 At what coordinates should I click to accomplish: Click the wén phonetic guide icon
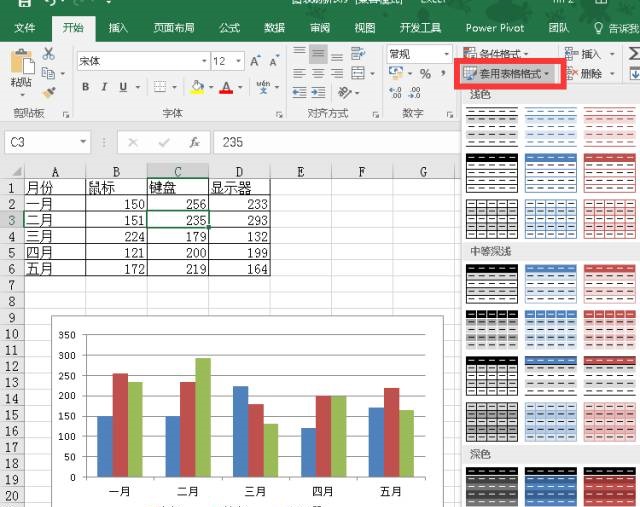(x=263, y=87)
